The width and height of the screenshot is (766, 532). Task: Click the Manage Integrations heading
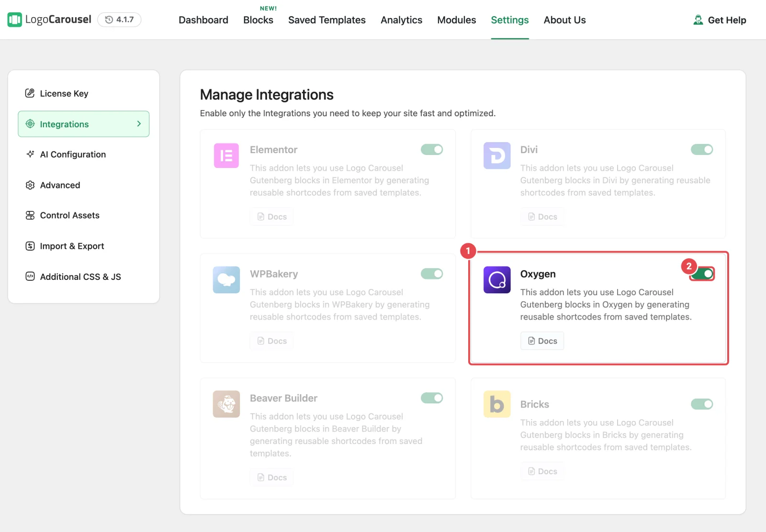pyautogui.click(x=267, y=95)
